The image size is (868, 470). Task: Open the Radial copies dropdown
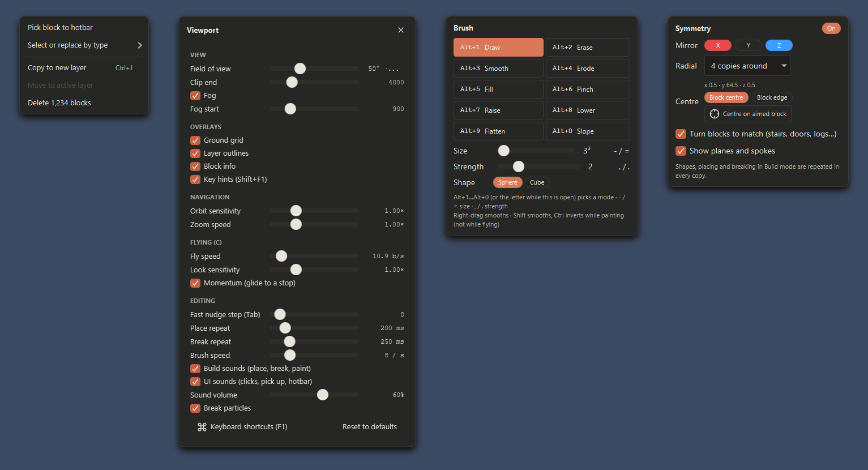coord(747,66)
